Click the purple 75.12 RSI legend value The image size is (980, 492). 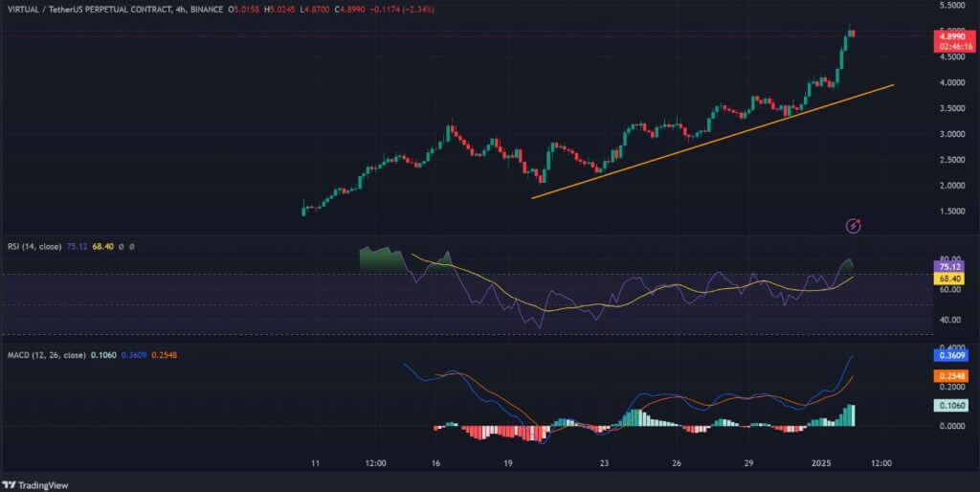tap(77, 247)
